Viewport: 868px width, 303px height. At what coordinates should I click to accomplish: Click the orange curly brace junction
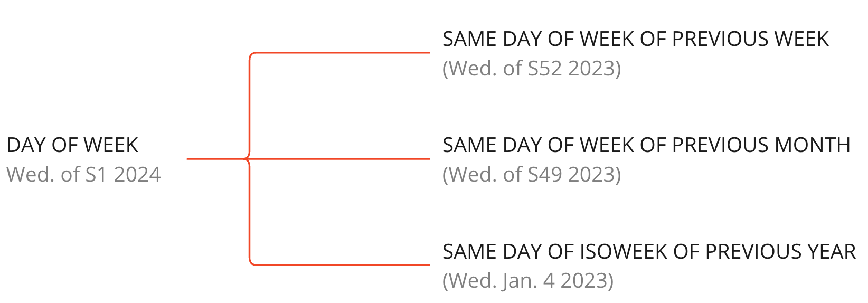tap(248, 158)
